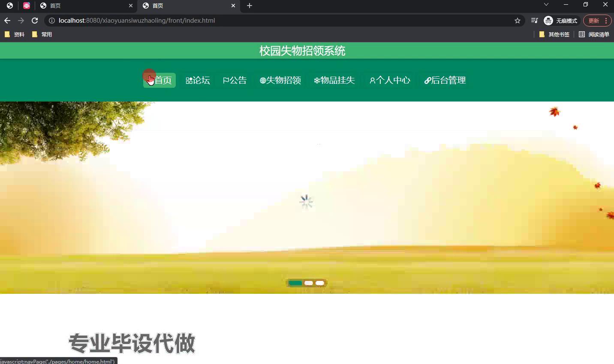614x364 pixels.
Task: Open the 论坛 navigation menu item
Action: tap(198, 81)
